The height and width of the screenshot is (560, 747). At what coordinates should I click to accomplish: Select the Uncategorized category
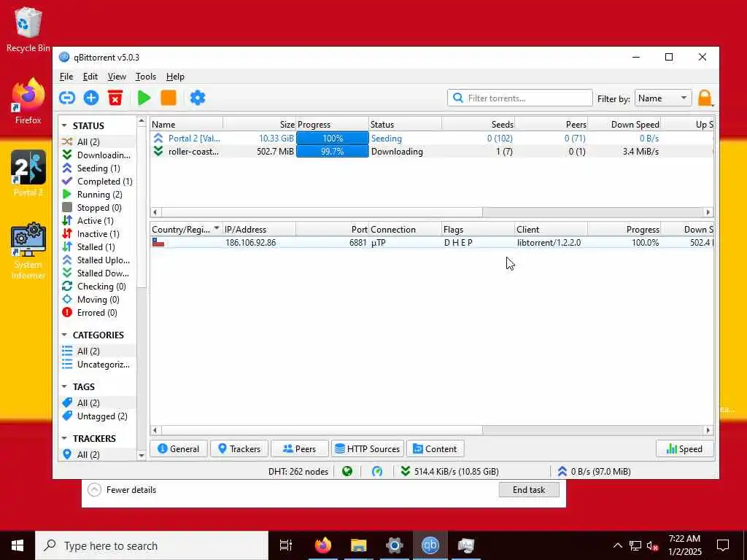point(96,365)
